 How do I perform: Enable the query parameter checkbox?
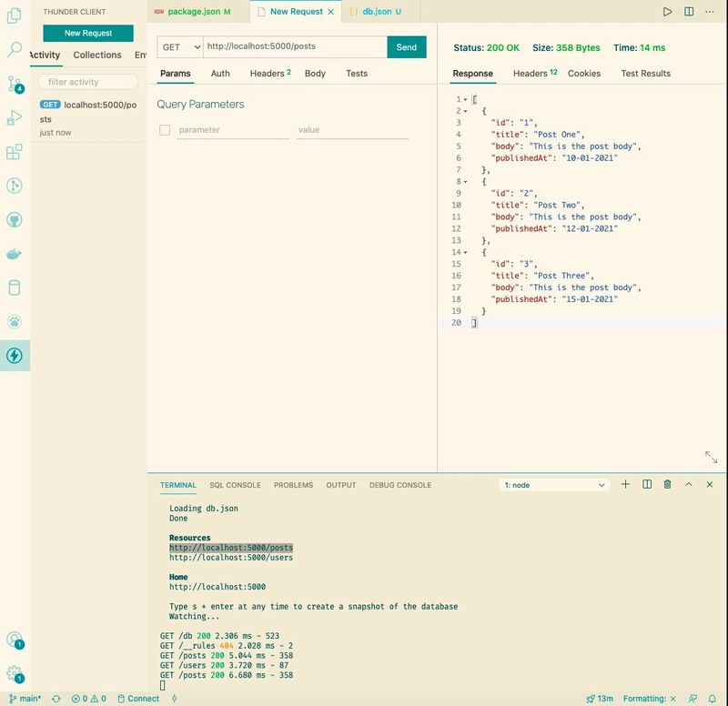(x=165, y=130)
